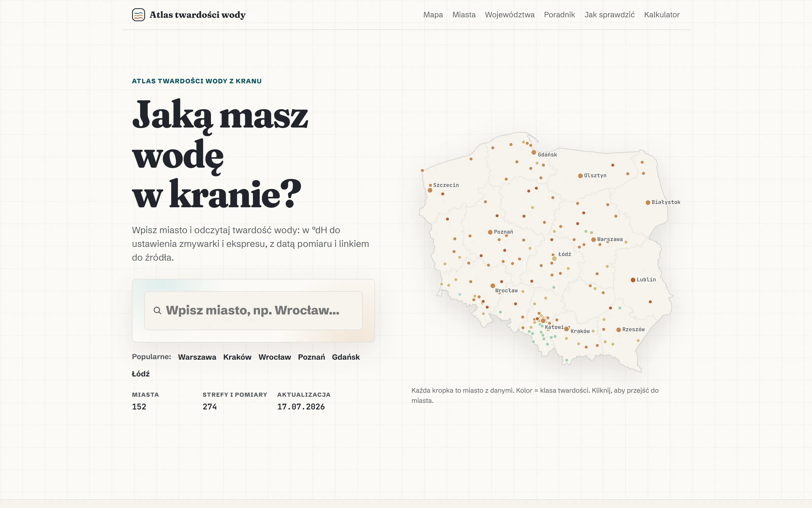Select the Poznań dot on the map
The image size is (812, 508).
click(490, 232)
